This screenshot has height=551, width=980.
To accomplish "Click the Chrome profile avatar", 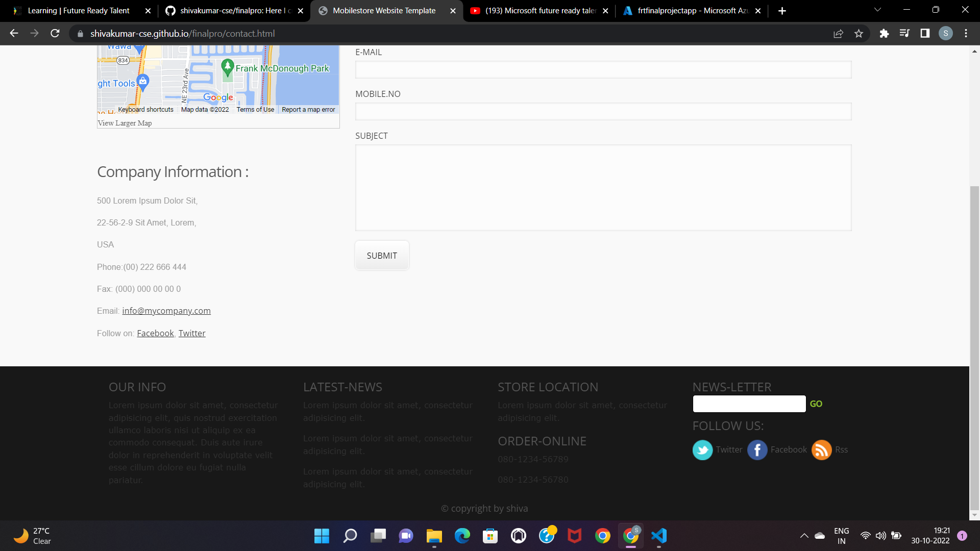I will coord(946,33).
